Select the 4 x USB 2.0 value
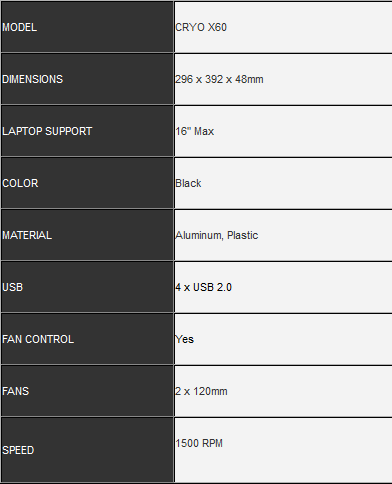 point(204,287)
